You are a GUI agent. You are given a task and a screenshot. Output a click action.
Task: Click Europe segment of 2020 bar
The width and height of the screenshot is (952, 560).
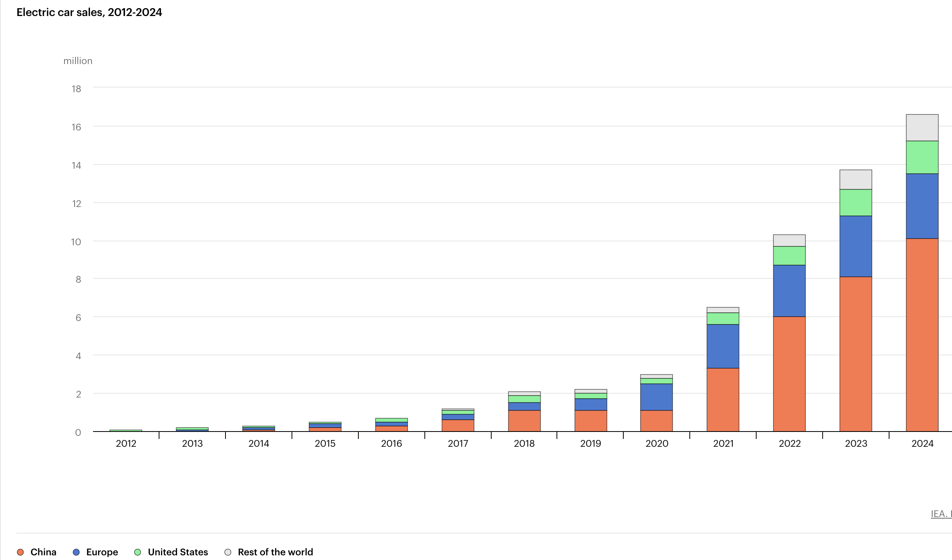click(x=656, y=397)
